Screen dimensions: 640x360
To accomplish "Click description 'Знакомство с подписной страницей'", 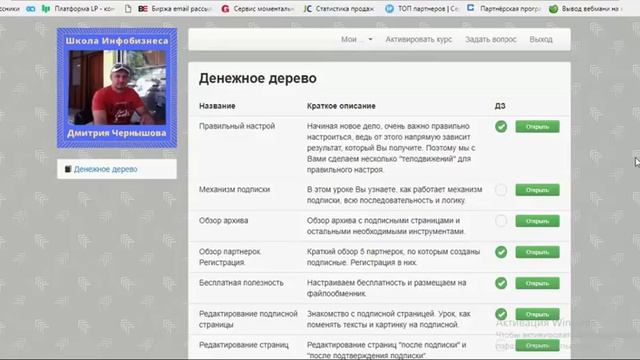I will 388,319.
